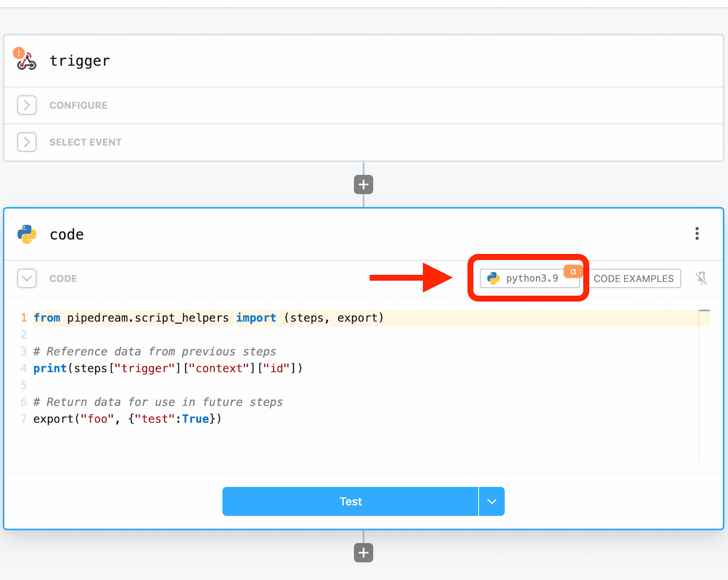728x580 pixels.
Task: Click the trigger step title
Action: (x=80, y=61)
